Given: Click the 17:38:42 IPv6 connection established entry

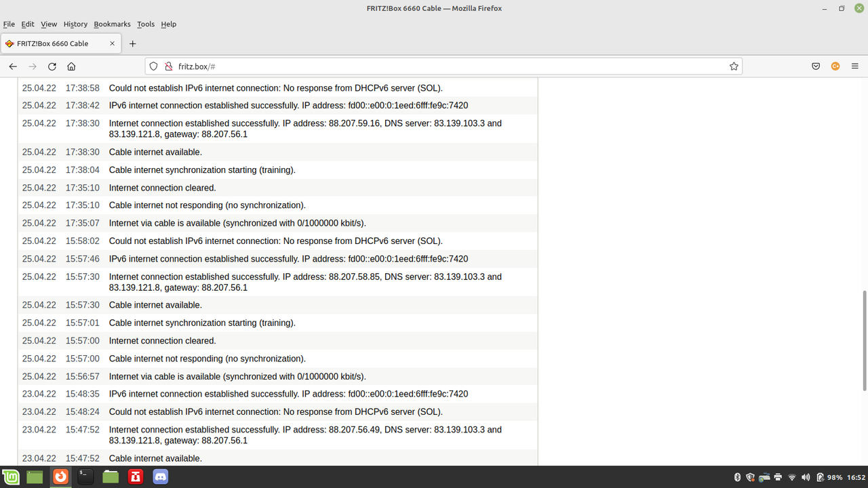Looking at the screenshot, I should (278, 106).
